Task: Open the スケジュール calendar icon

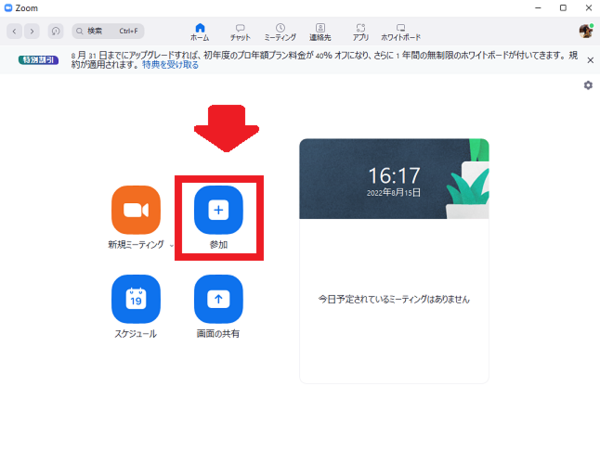Action: coord(136,299)
